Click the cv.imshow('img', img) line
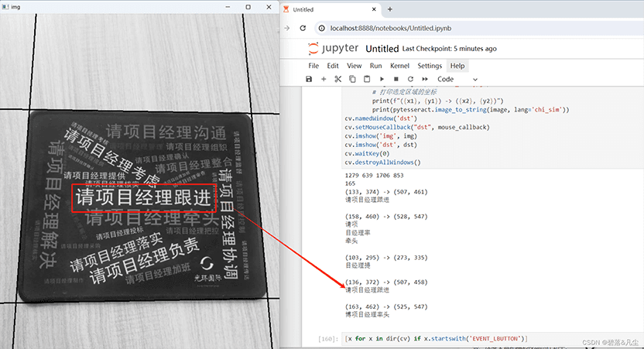Viewport: 644px width, 349px height. pos(381,136)
